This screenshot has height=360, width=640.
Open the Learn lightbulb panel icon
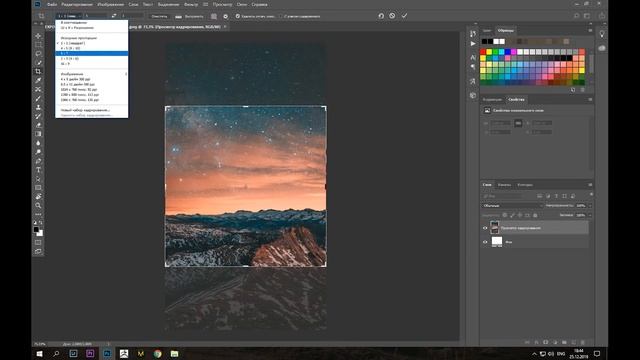tap(602, 34)
